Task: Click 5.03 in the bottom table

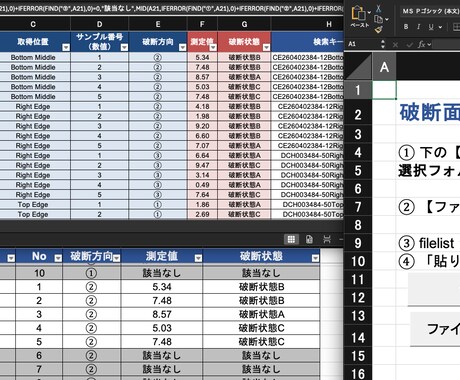Action: click(162, 328)
